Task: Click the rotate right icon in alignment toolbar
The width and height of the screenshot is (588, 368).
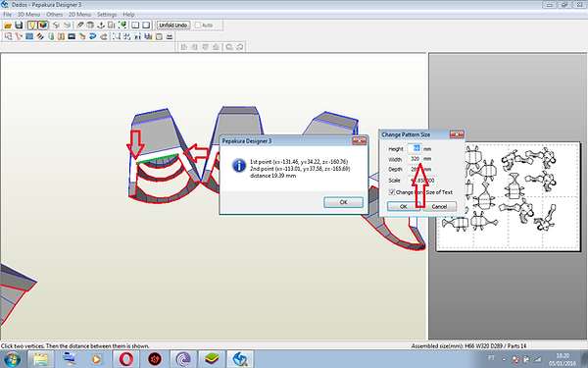Action: pyautogui.click(x=240, y=47)
